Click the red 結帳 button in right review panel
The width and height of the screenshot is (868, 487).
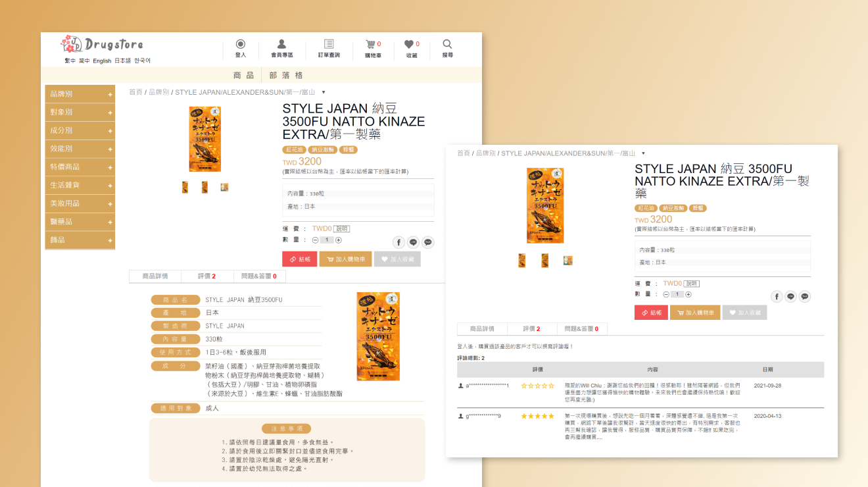[x=651, y=313]
